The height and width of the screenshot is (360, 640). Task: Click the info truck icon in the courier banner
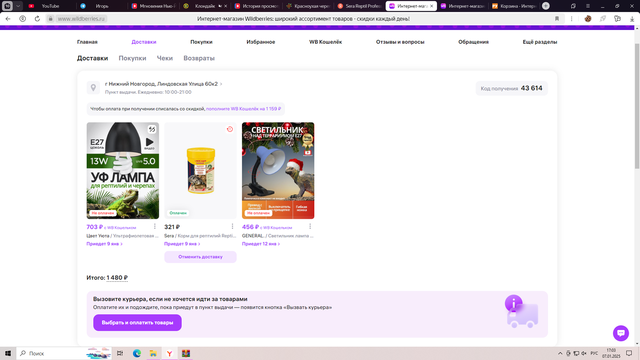tap(521, 311)
